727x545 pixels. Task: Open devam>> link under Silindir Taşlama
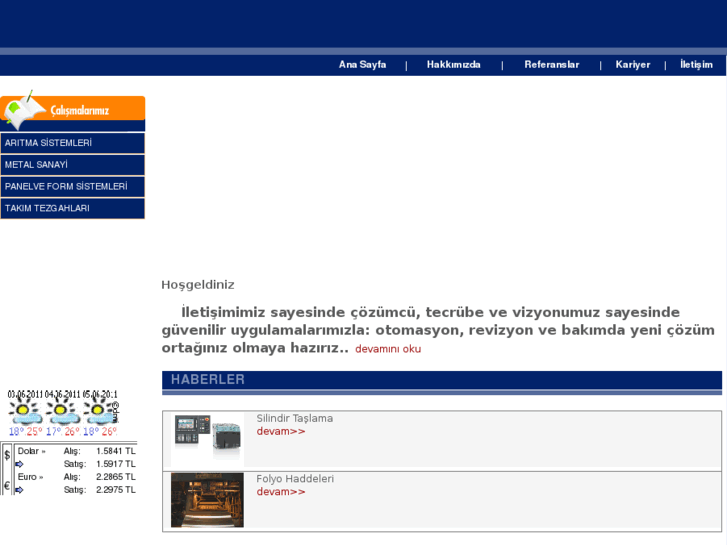pos(281,431)
